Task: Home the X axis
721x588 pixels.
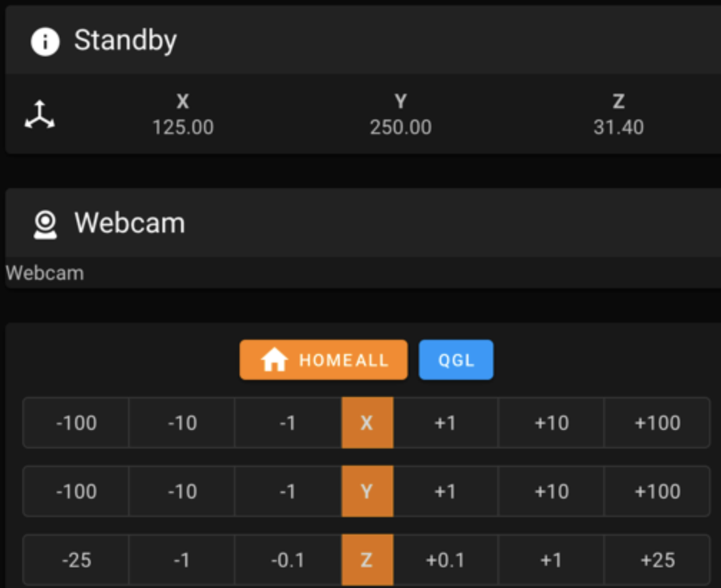Action: (x=367, y=423)
